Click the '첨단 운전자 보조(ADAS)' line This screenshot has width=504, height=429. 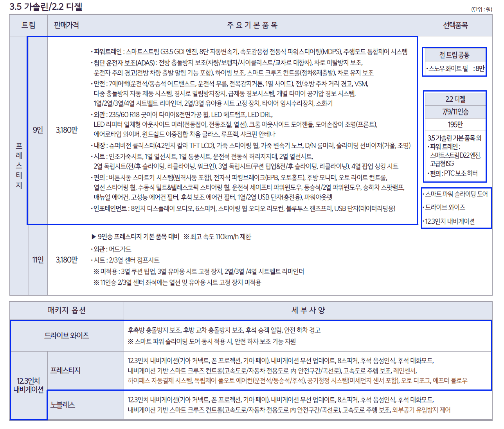click(x=227, y=63)
